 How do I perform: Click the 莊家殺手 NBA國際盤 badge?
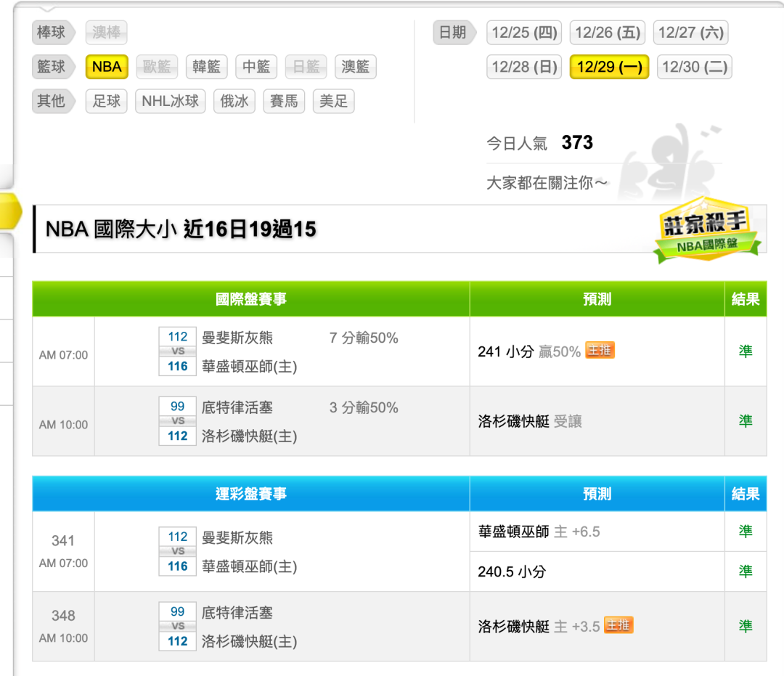(x=706, y=231)
